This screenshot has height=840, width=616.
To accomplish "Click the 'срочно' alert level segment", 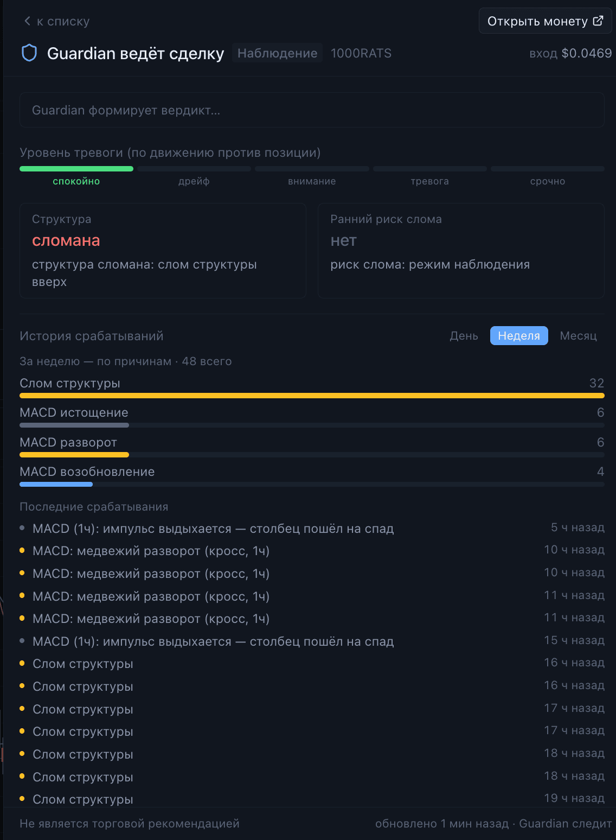I will point(548,175).
